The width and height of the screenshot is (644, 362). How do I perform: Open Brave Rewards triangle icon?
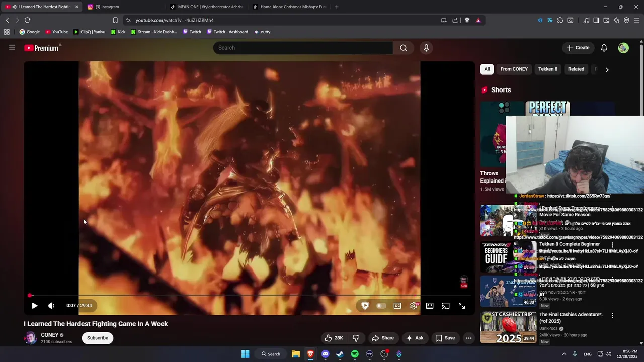(478, 20)
